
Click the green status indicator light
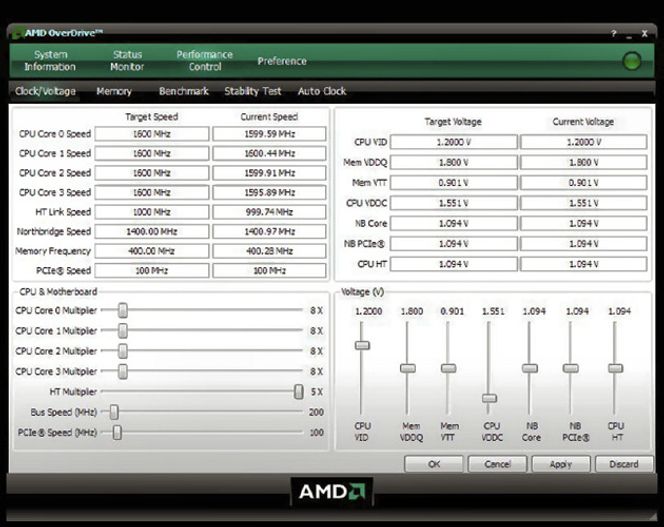coord(632,61)
